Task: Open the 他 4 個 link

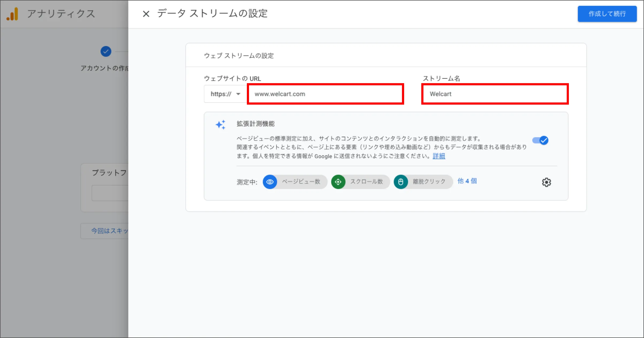Action: (x=467, y=181)
